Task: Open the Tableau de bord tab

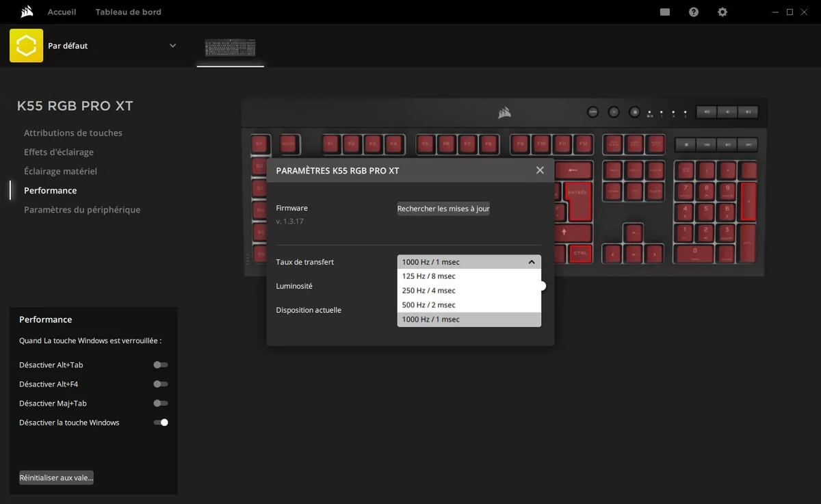Action: [128, 12]
